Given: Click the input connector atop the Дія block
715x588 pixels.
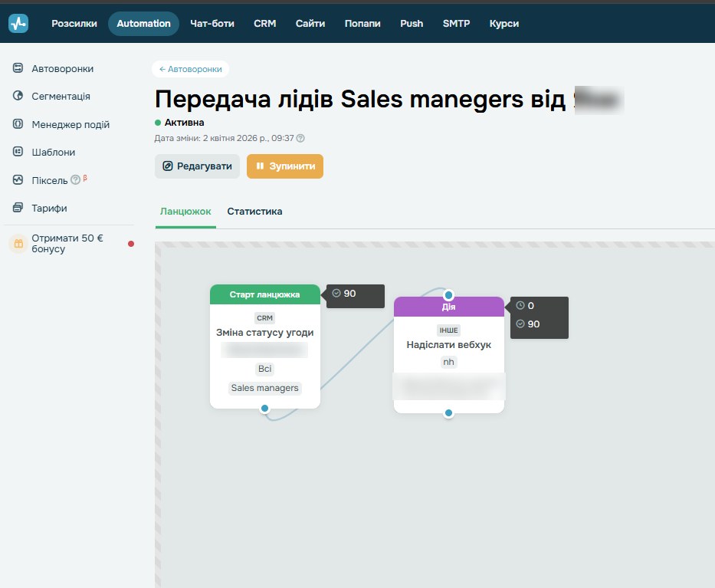Looking at the screenshot, I should (x=449, y=294).
